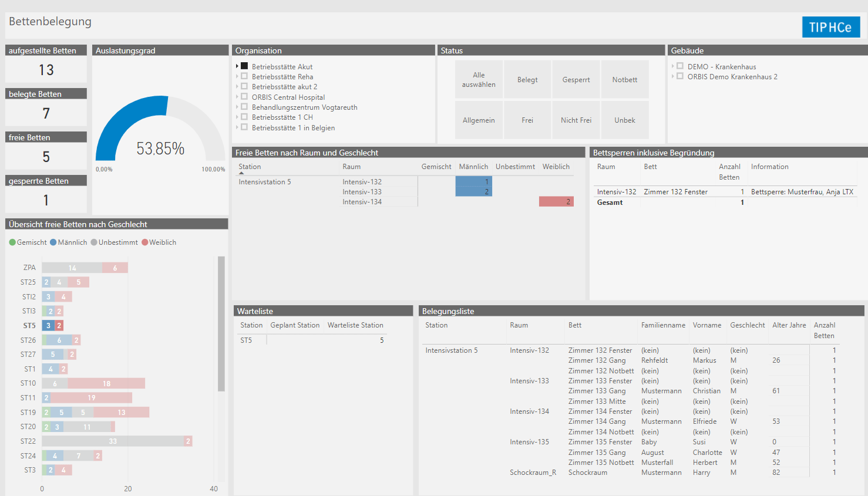
Task: Click the ST10 Weiblich bar showing 18
Action: (x=106, y=383)
